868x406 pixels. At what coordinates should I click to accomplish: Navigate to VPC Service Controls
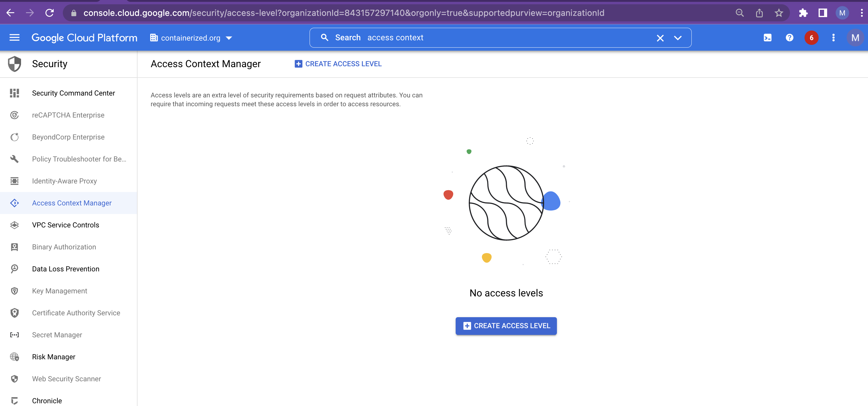65,225
